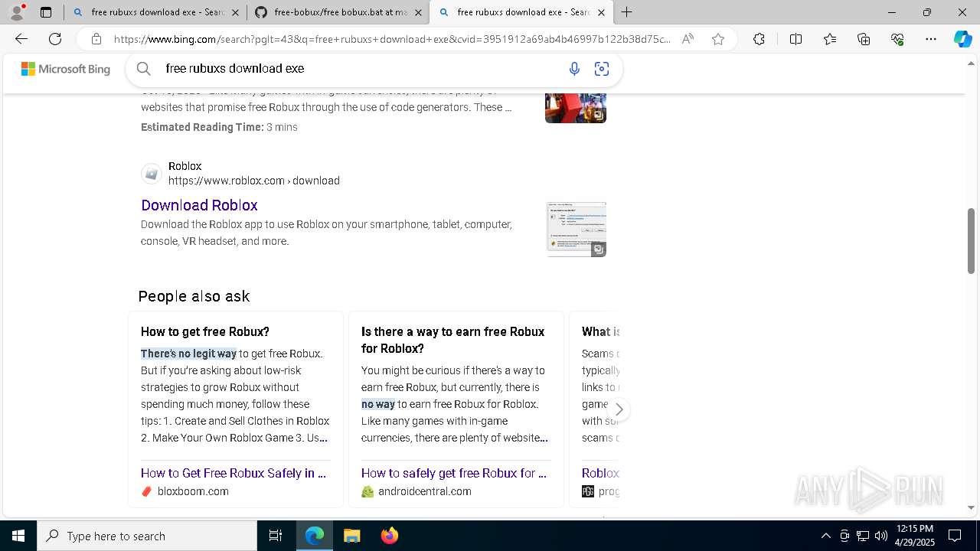Viewport: 980px width, 551px height.
Task: Open How to safely get free Robux link
Action: point(454,473)
